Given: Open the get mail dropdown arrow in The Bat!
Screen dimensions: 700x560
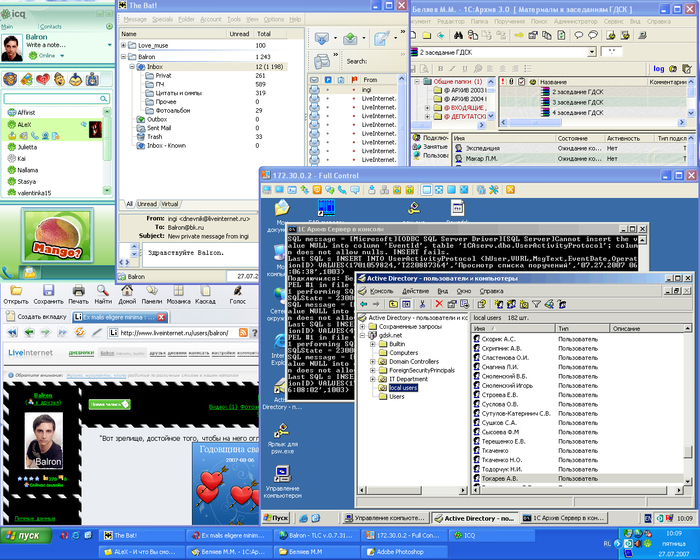Looking at the screenshot, I should coord(335,38).
